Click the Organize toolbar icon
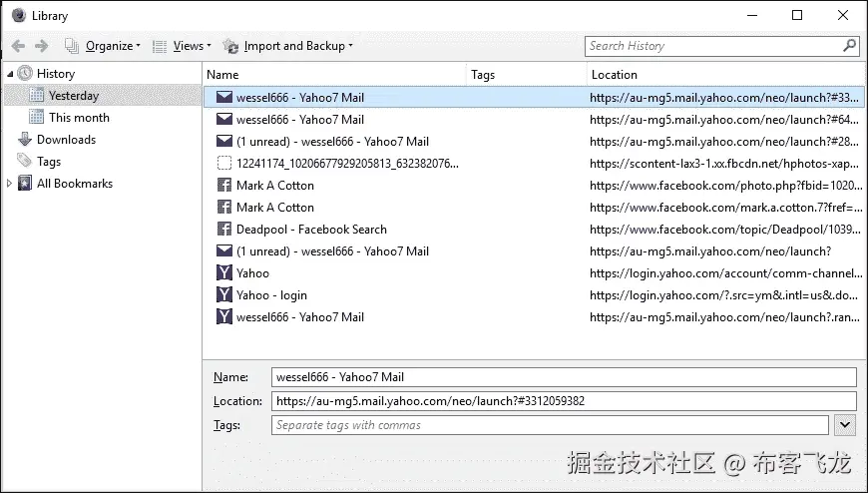The width and height of the screenshot is (868, 493). (72, 46)
